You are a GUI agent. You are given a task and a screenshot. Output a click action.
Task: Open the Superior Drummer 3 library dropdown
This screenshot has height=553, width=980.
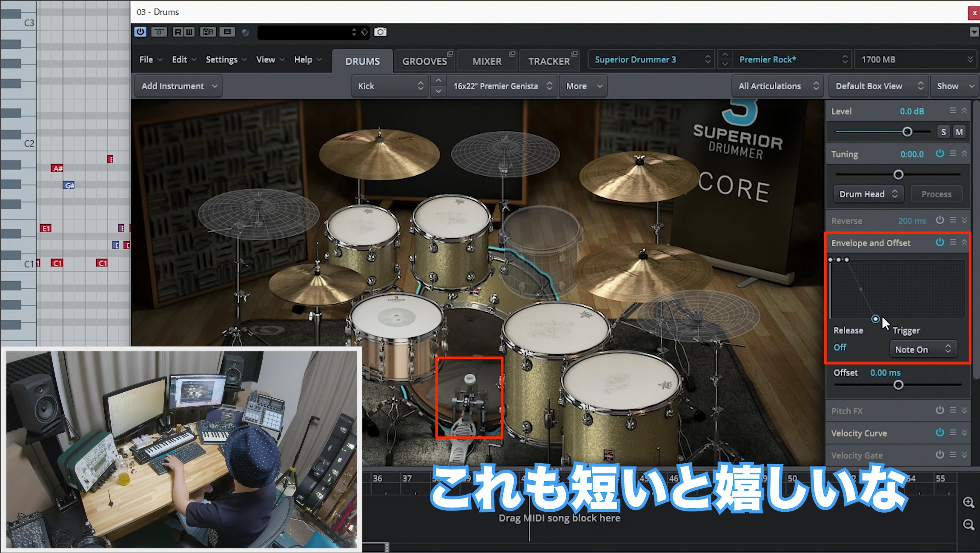pos(651,60)
